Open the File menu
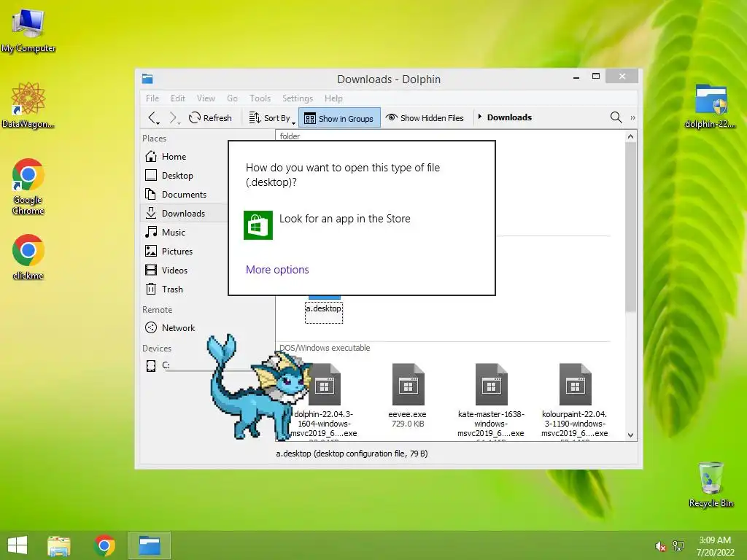 (x=152, y=98)
